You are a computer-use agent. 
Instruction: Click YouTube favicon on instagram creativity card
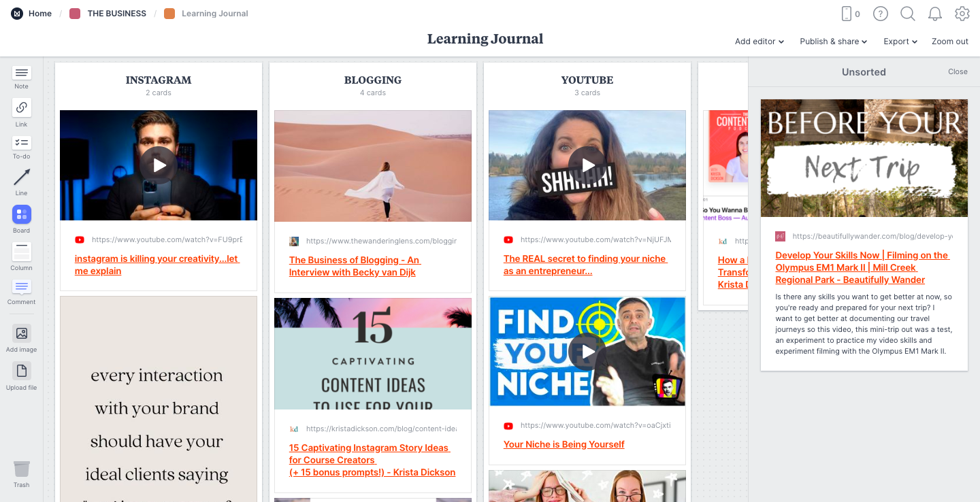[80, 240]
